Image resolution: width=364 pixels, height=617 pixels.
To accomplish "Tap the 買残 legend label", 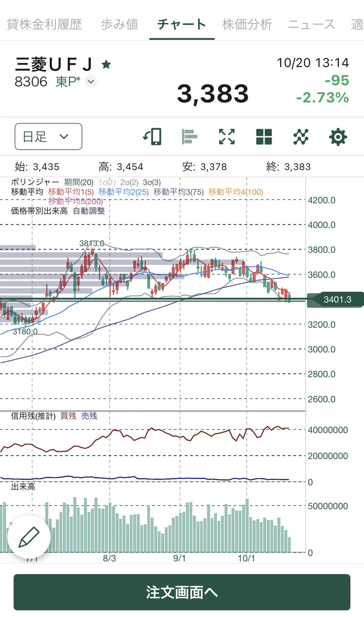I will 69,416.
